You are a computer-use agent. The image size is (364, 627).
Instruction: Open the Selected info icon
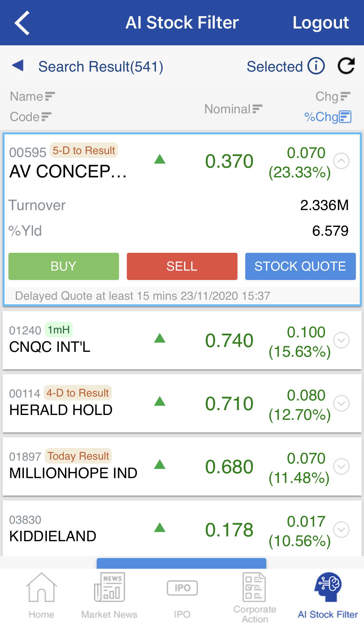point(316,66)
